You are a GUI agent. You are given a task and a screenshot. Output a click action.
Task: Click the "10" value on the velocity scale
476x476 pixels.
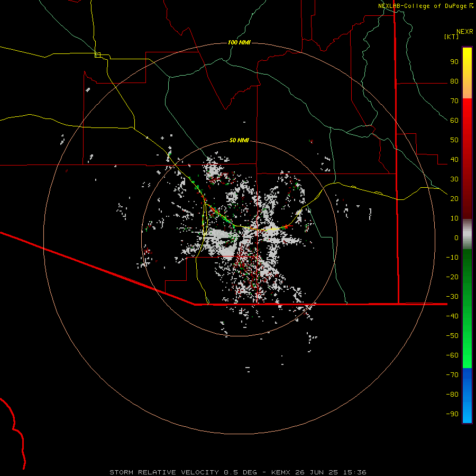(454, 218)
